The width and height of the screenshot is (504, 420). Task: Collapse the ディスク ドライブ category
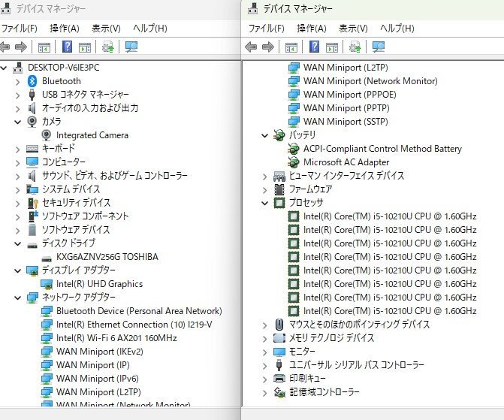(18, 243)
